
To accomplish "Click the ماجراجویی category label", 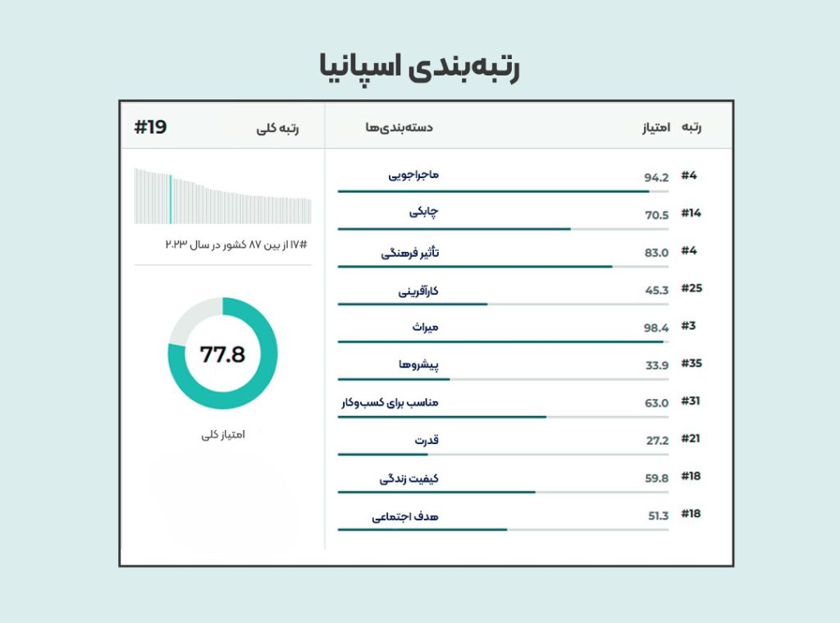I will tap(413, 175).
